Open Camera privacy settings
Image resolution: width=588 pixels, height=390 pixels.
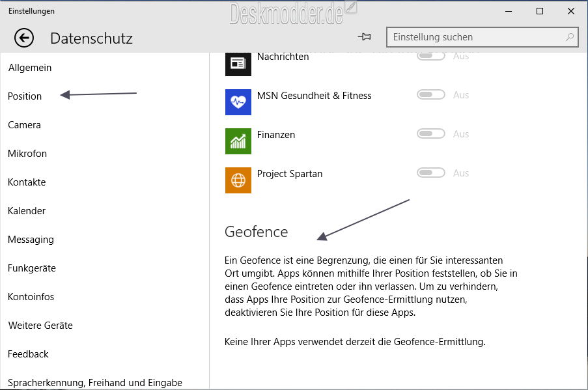coord(24,125)
